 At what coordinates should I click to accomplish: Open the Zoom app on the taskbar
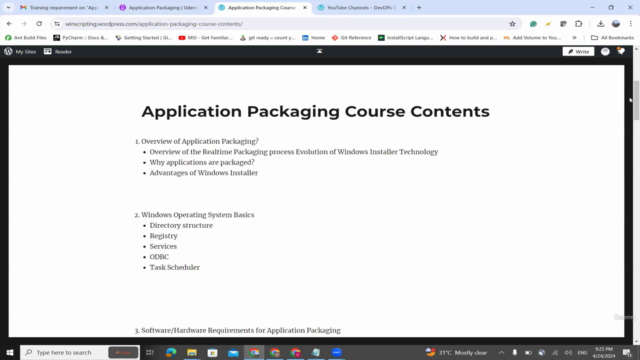337,352
